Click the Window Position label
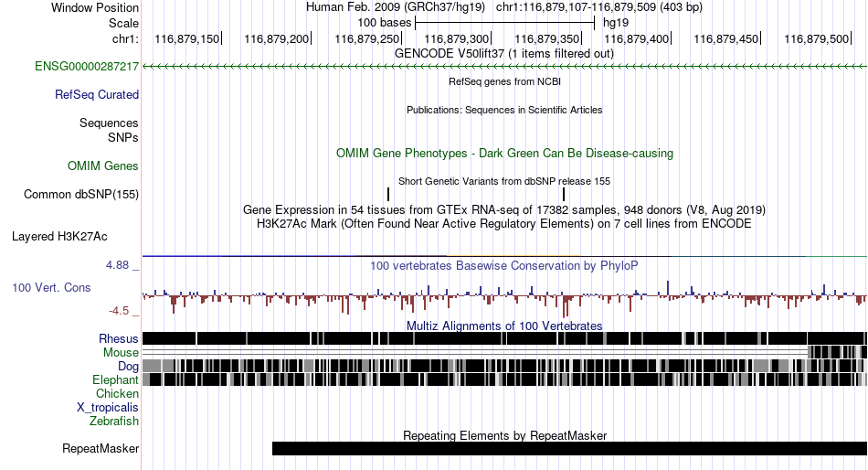868x470 pixels. [x=95, y=7]
